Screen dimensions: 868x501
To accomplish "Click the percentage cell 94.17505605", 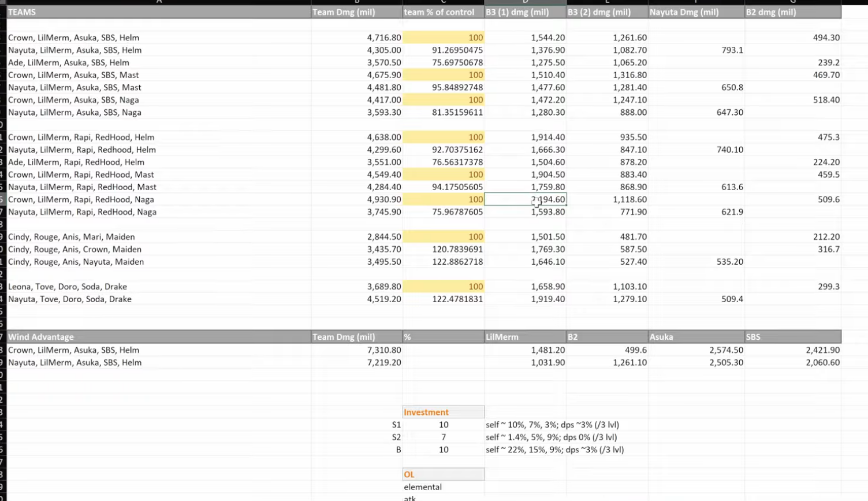I will 444,187.
